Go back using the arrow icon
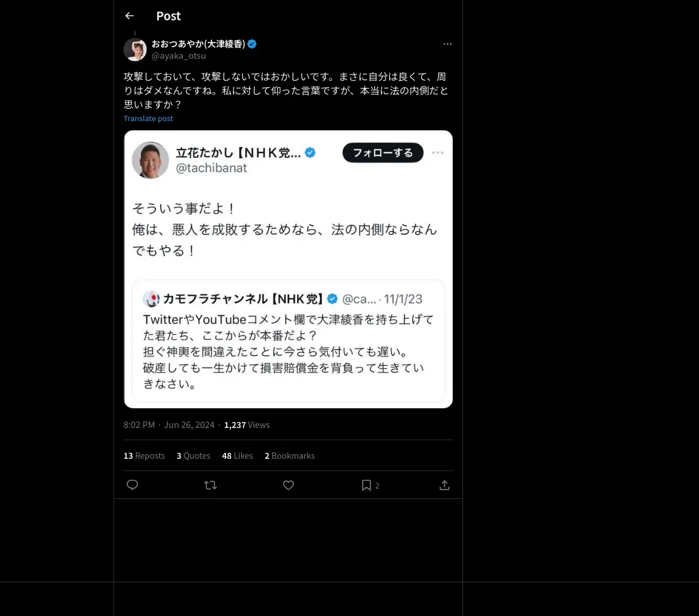The image size is (699, 616). (x=129, y=16)
